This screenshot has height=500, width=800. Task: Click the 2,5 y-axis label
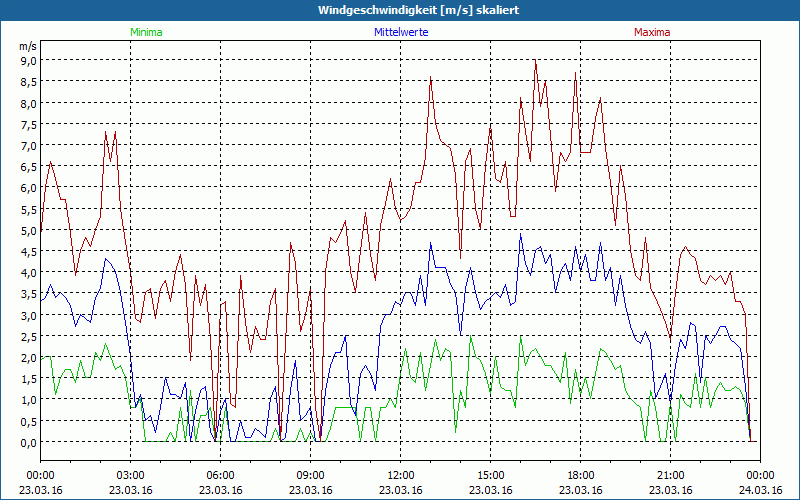pyautogui.click(x=28, y=336)
